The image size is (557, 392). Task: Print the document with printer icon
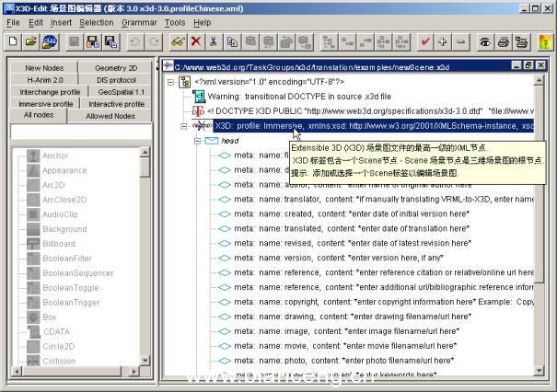pos(503,42)
